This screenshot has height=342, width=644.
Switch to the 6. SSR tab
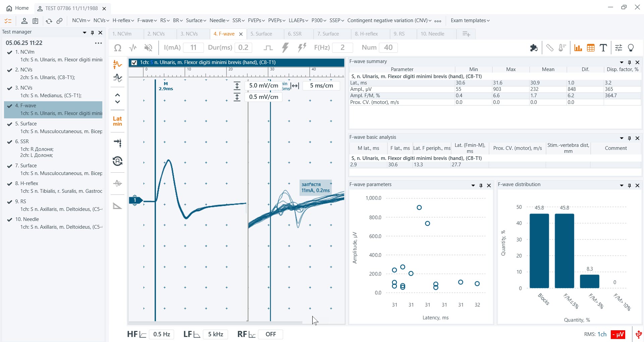(x=294, y=34)
